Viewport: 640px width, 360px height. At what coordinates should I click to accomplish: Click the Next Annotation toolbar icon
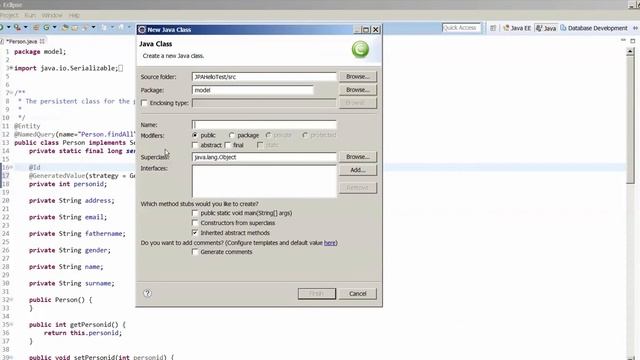[104, 28]
